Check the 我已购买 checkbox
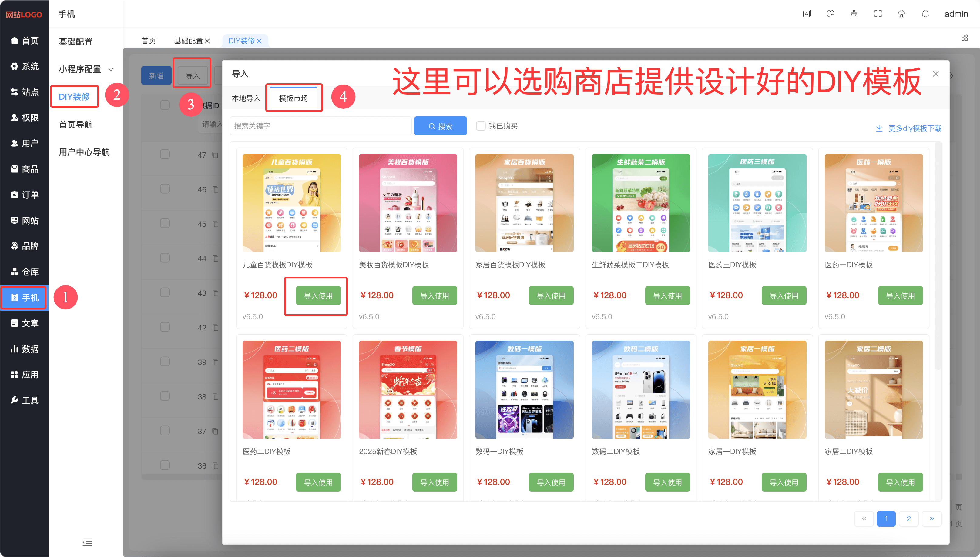The height and width of the screenshot is (557, 980). (x=481, y=126)
